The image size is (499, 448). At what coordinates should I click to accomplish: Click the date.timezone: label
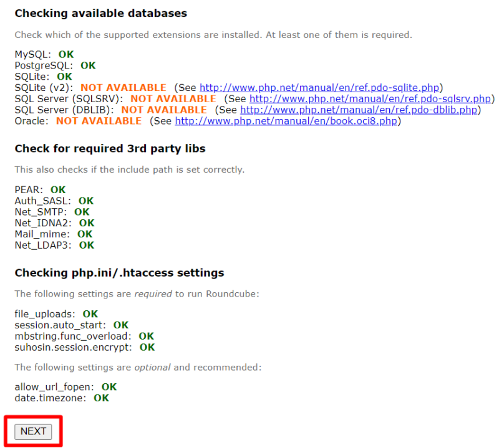coord(51,398)
